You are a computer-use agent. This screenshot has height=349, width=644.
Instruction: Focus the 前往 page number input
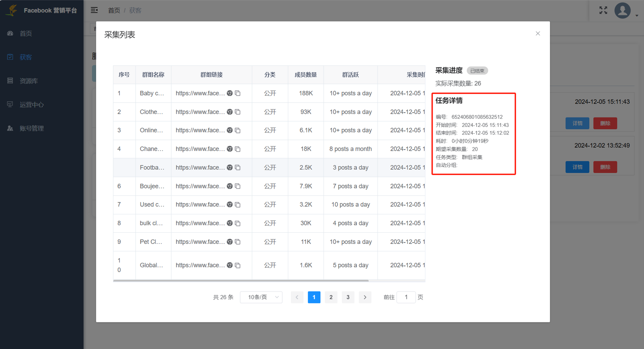point(406,297)
